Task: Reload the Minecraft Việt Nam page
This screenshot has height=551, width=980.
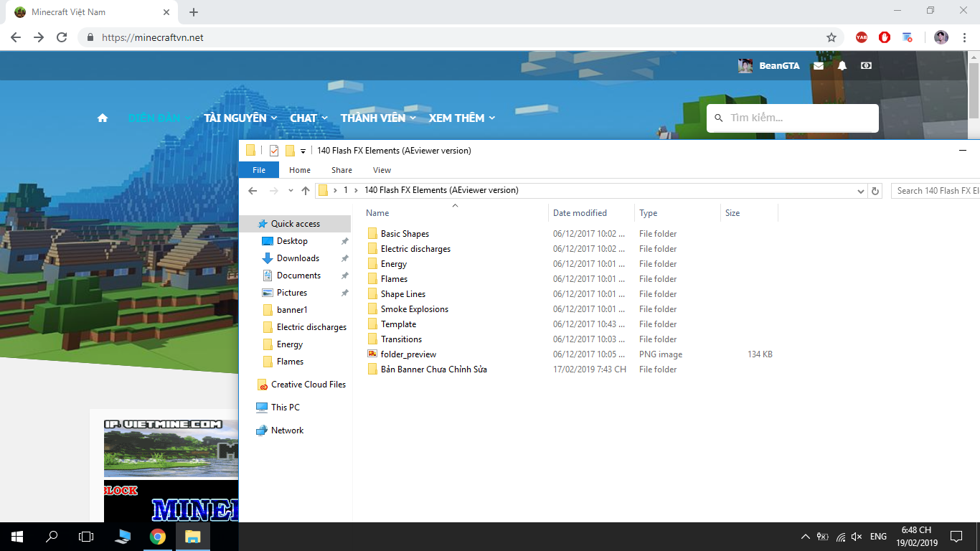Action: click(62, 37)
